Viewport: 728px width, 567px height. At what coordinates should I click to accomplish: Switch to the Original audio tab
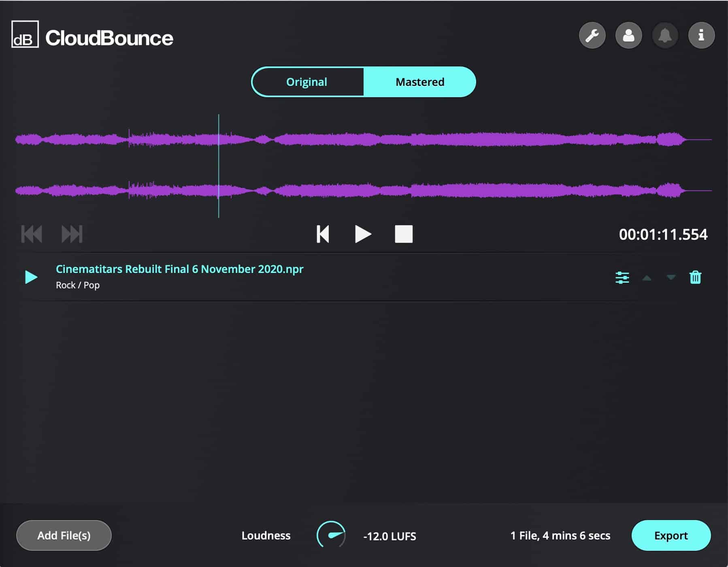[307, 82]
